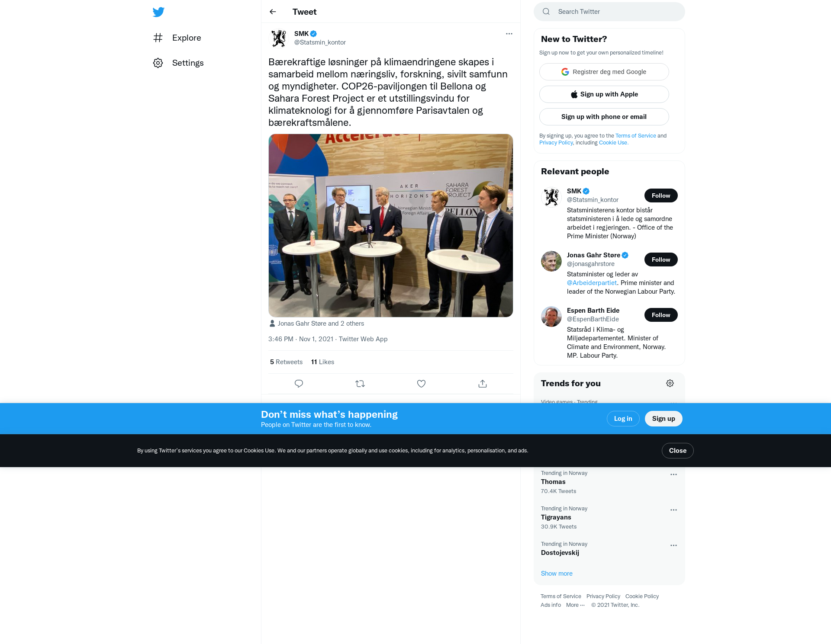Open Settings in the sidebar
831x644 pixels.
click(178, 63)
